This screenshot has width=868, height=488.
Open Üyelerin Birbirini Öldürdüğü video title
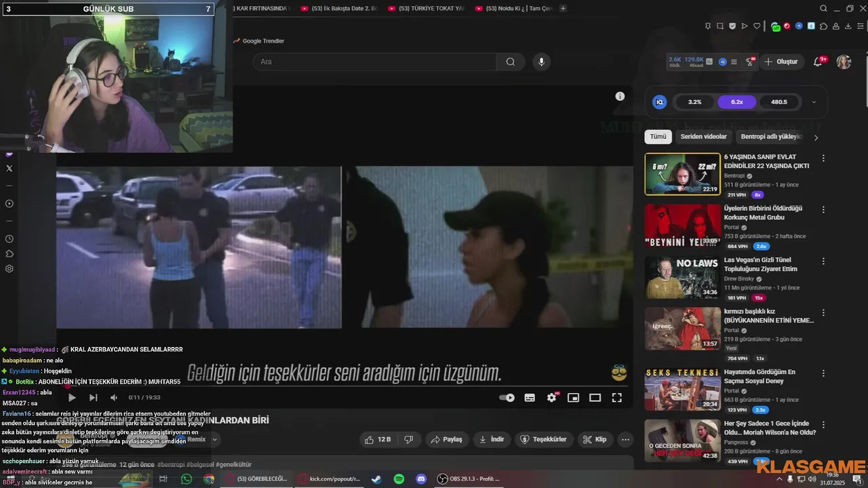[763, 213]
